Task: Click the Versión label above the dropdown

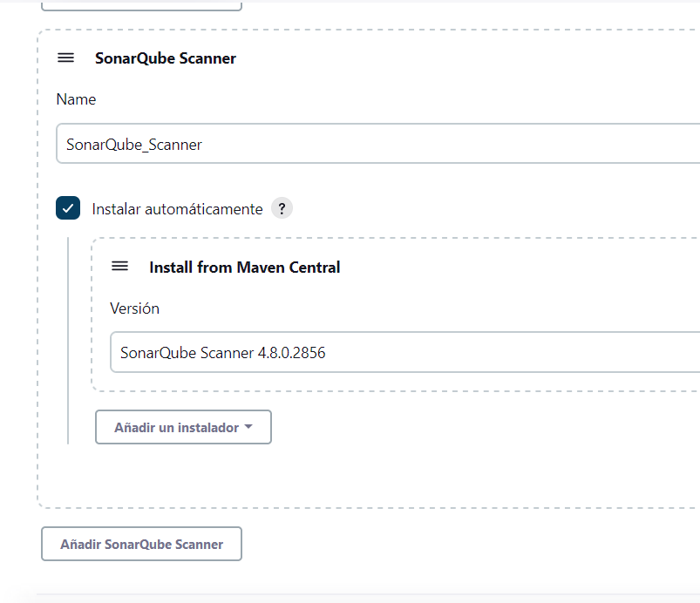Action: click(x=134, y=308)
